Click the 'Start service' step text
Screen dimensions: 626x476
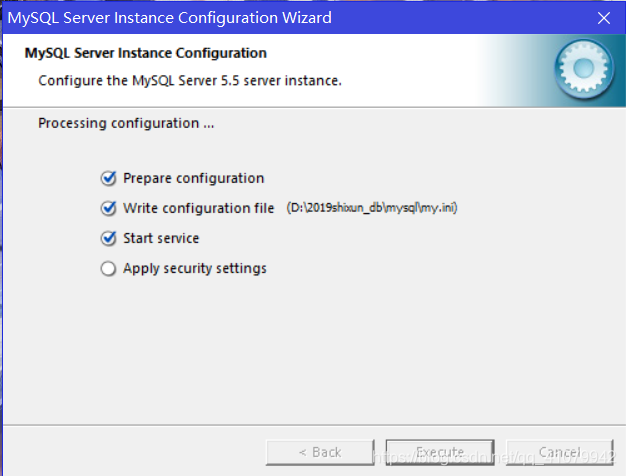(161, 238)
